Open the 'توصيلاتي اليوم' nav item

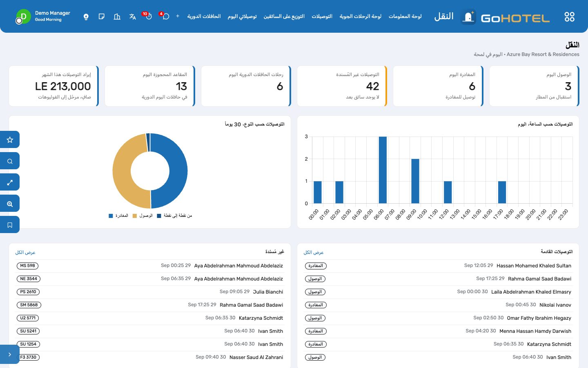click(x=242, y=16)
